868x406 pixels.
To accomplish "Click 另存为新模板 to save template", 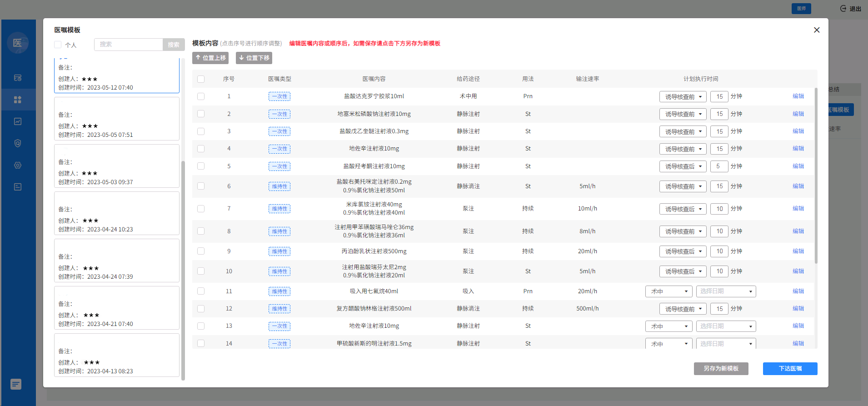I will point(721,369).
